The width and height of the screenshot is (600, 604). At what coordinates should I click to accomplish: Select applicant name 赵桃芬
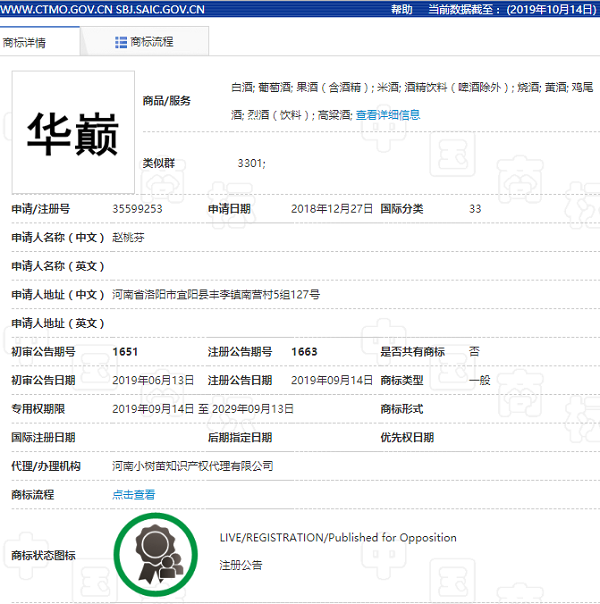128,237
